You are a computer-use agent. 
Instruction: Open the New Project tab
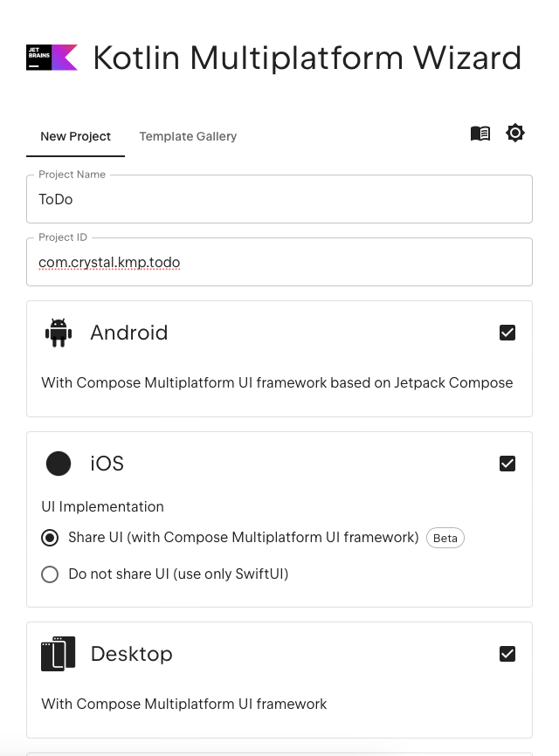76,136
